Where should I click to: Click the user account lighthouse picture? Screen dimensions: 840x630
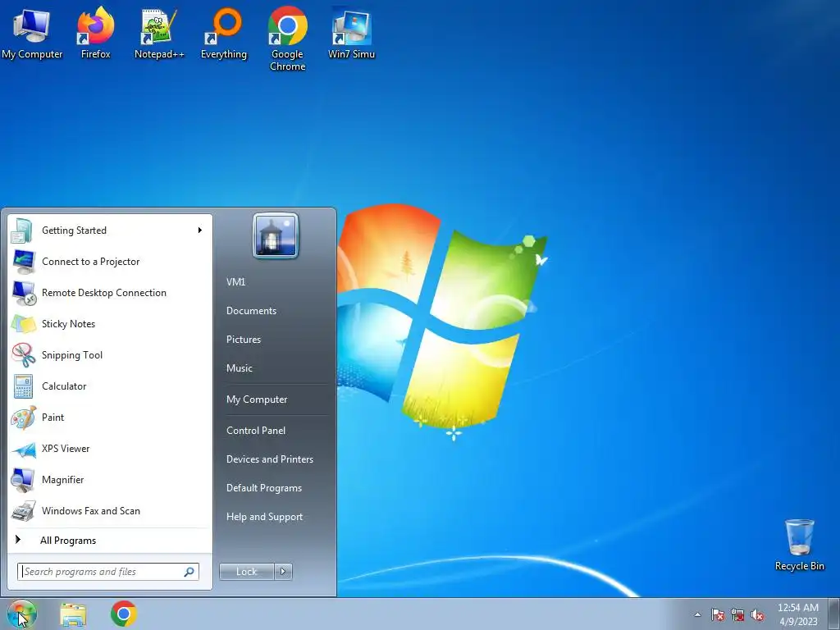(276, 236)
